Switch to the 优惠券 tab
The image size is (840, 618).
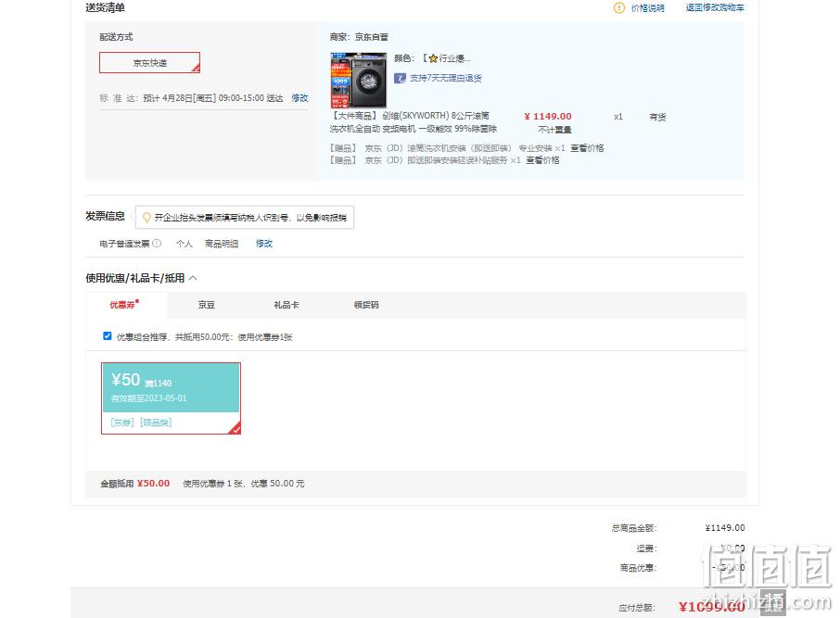pyautogui.click(x=124, y=305)
